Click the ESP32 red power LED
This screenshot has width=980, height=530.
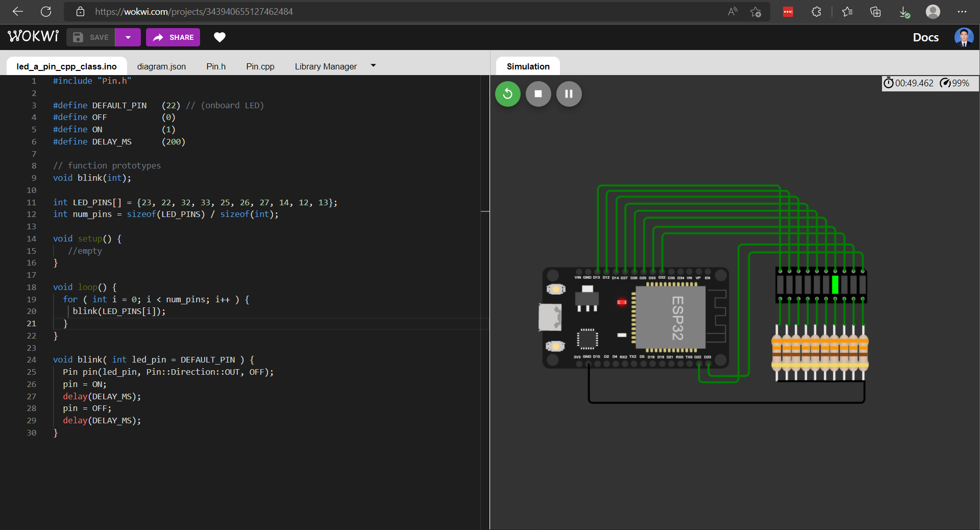[x=622, y=302]
